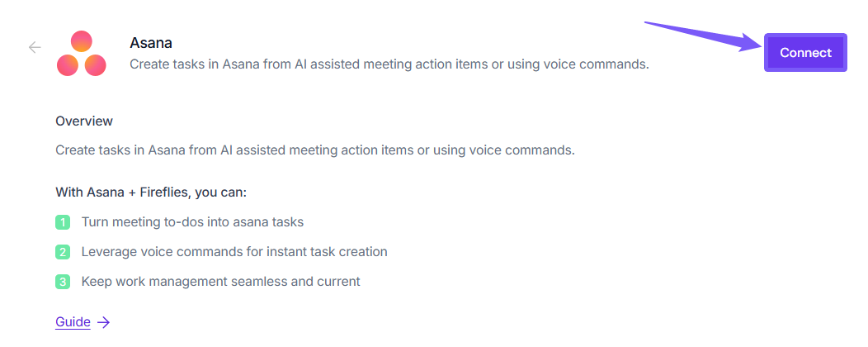The width and height of the screenshot is (868, 347).
Task: Click the right arrow icon beside Guide
Action: [x=104, y=322]
